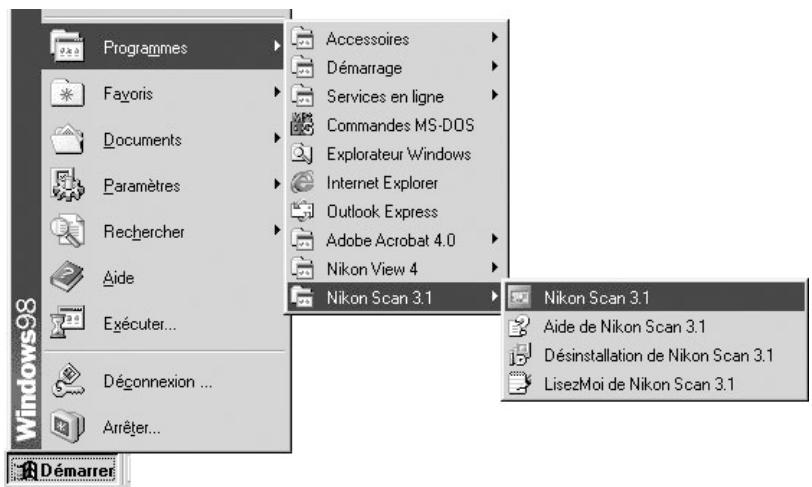Click the Aide de Nikon Scan help icon
Viewport: 812px width, 487px height.
[519, 326]
